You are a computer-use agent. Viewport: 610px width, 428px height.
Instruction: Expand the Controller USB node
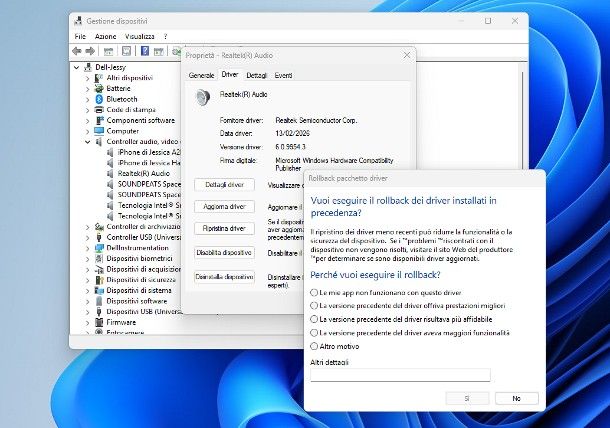pyautogui.click(x=88, y=237)
